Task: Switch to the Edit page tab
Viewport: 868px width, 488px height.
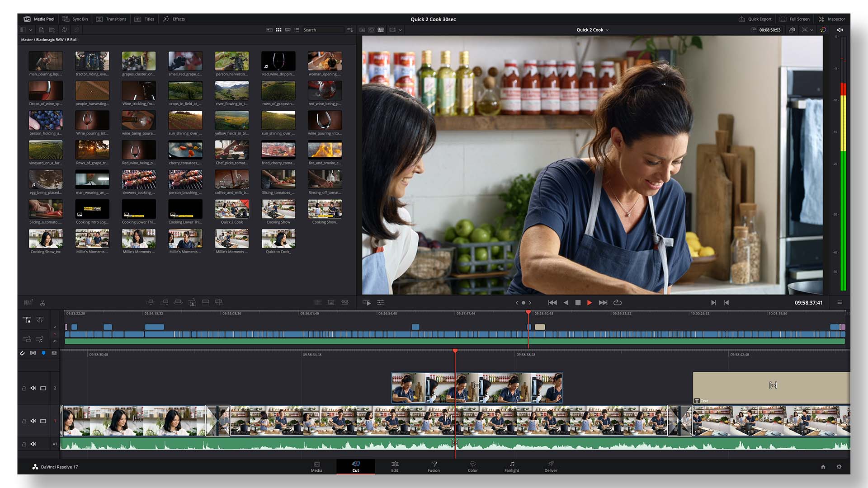Action: 395,467
